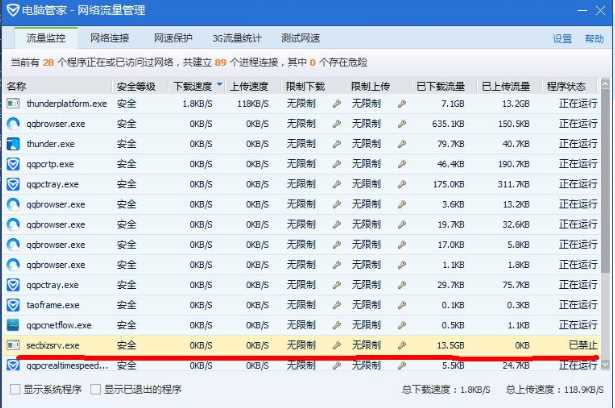Click the qqpcnetflow.exe program icon
This screenshot has height=408, width=615.
[x=13, y=325]
